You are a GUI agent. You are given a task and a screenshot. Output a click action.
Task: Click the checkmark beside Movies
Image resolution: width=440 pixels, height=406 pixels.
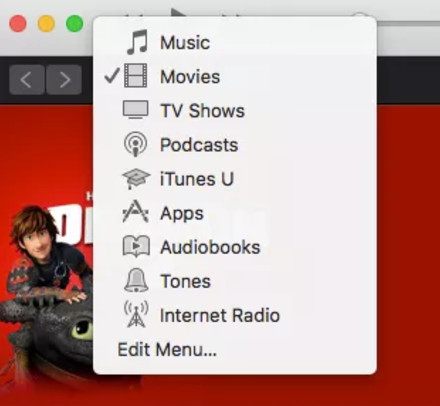point(111,76)
